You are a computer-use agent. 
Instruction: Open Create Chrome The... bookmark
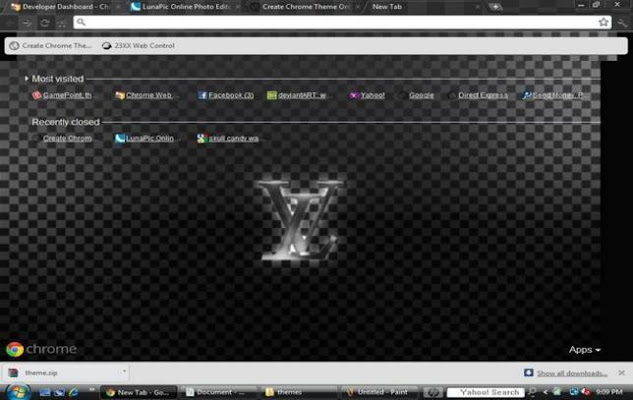click(51, 46)
